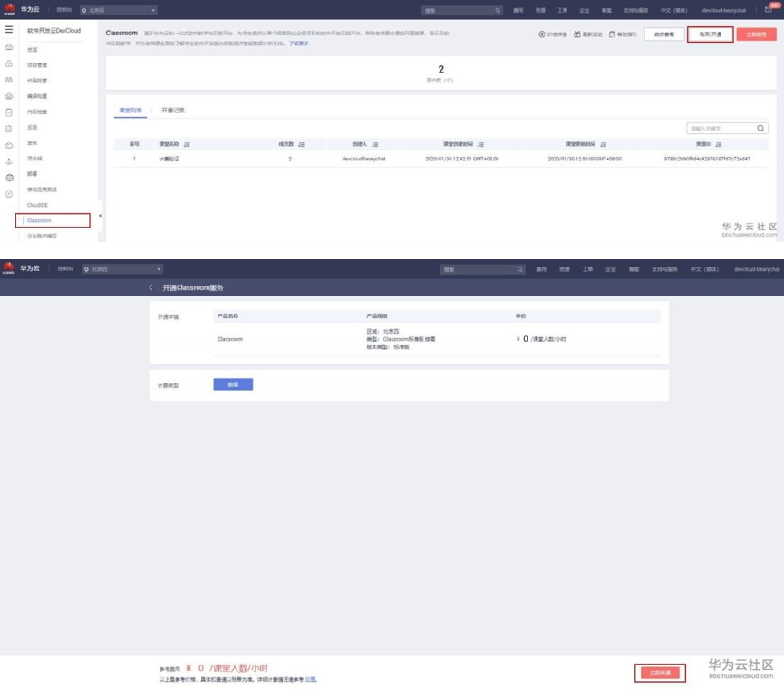
Task: Sort the table by 课堂更新时间 column
Action: pyautogui.click(x=604, y=144)
